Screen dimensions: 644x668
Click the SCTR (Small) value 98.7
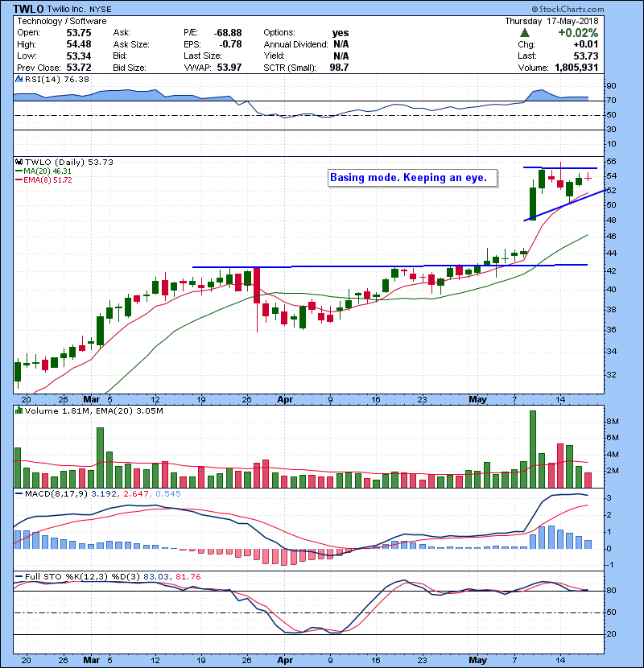[x=339, y=68]
